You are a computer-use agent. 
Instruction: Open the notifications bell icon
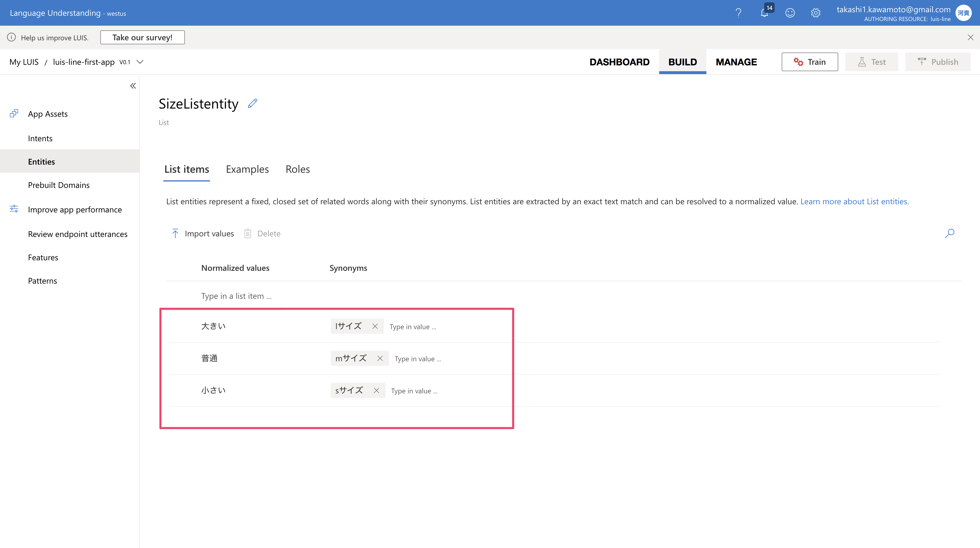[764, 13]
